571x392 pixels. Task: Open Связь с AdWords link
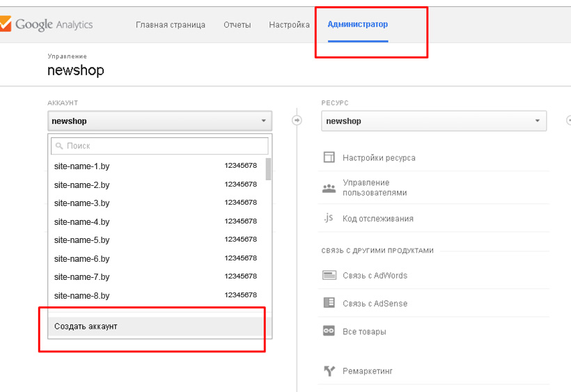[x=375, y=276]
